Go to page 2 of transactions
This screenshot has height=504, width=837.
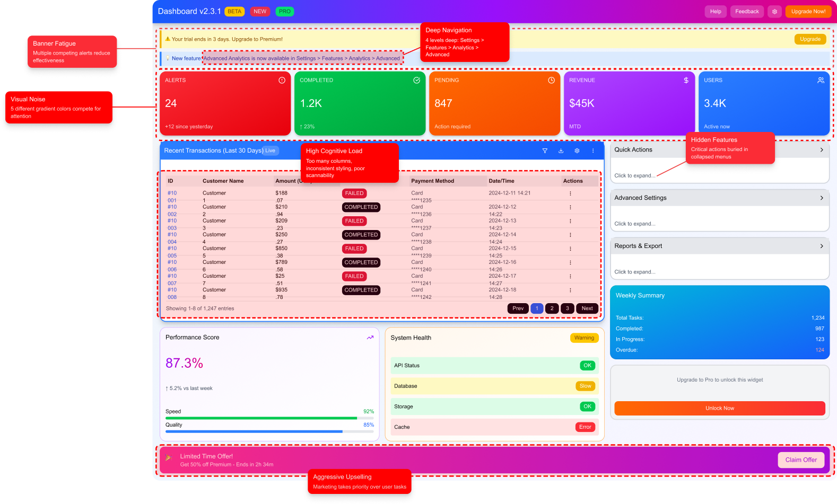coord(552,308)
